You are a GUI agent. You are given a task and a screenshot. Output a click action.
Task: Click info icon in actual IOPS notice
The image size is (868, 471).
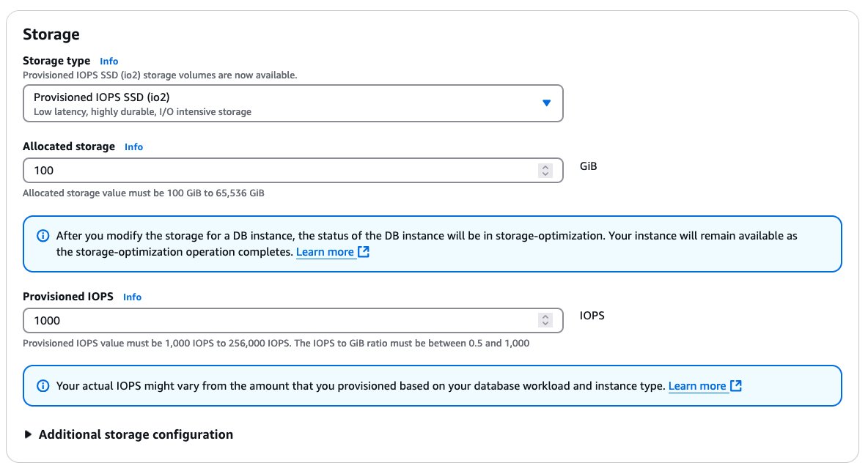click(43, 386)
